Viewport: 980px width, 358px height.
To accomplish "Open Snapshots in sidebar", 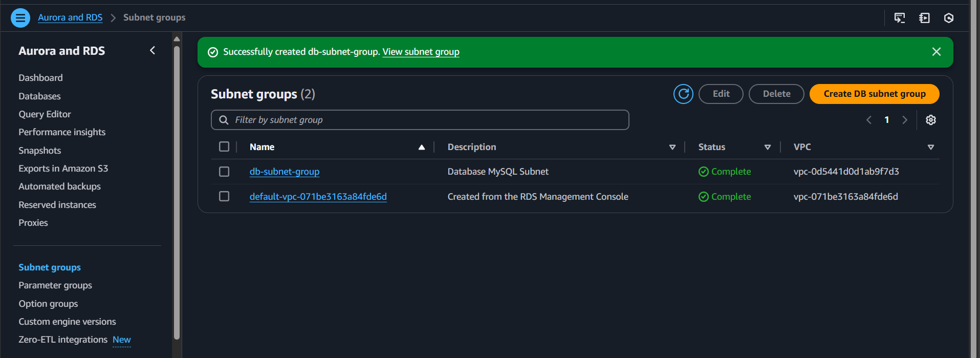I will point(39,151).
